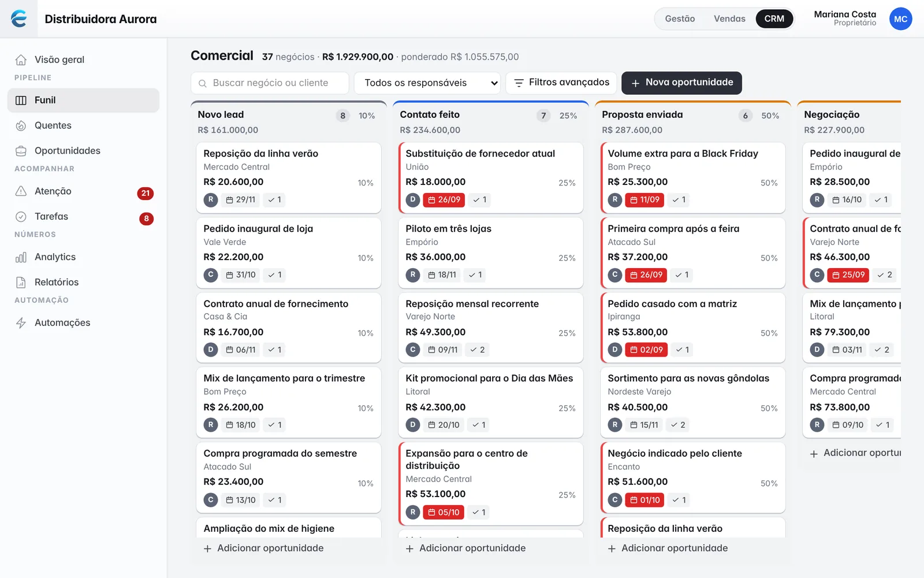
Task: Open Visão geral in the sidebar
Action: click(x=83, y=60)
